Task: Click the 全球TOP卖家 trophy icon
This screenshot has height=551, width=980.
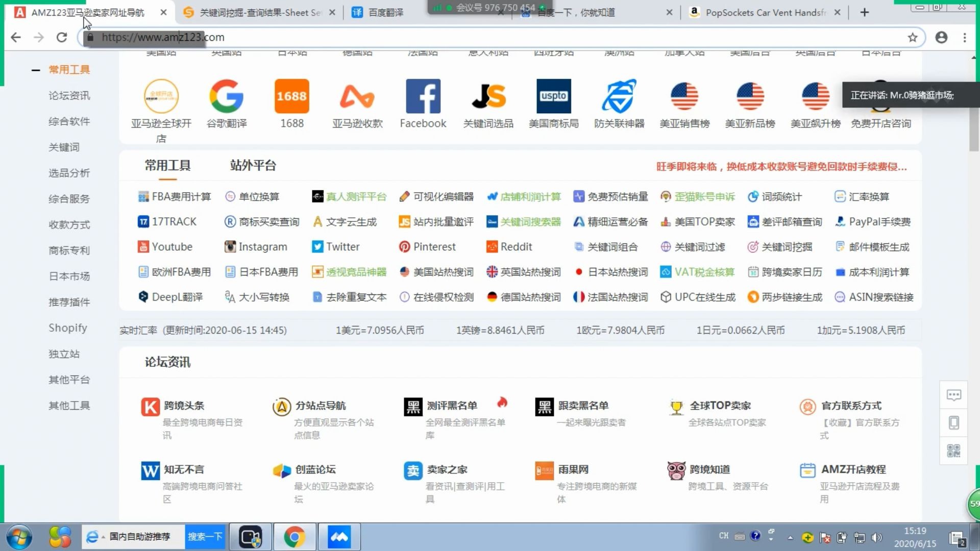Action: (676, 407)
